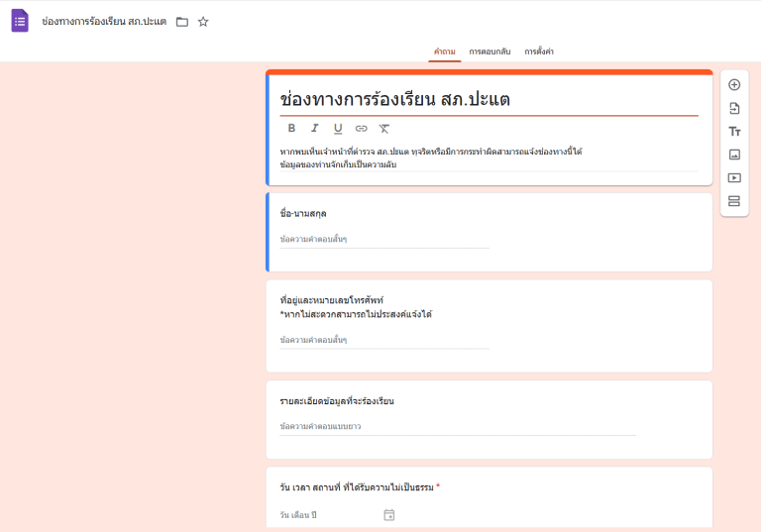The width and height of the screenshot is (761, 532).
Task: Add a video to form
Action: pyautogui.click(x=734, y=178)
